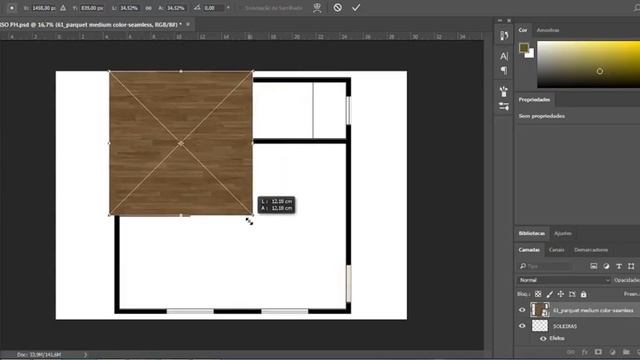Lock position move icon
This screenshot has height=360, width=640.
[x=561, y=294]
